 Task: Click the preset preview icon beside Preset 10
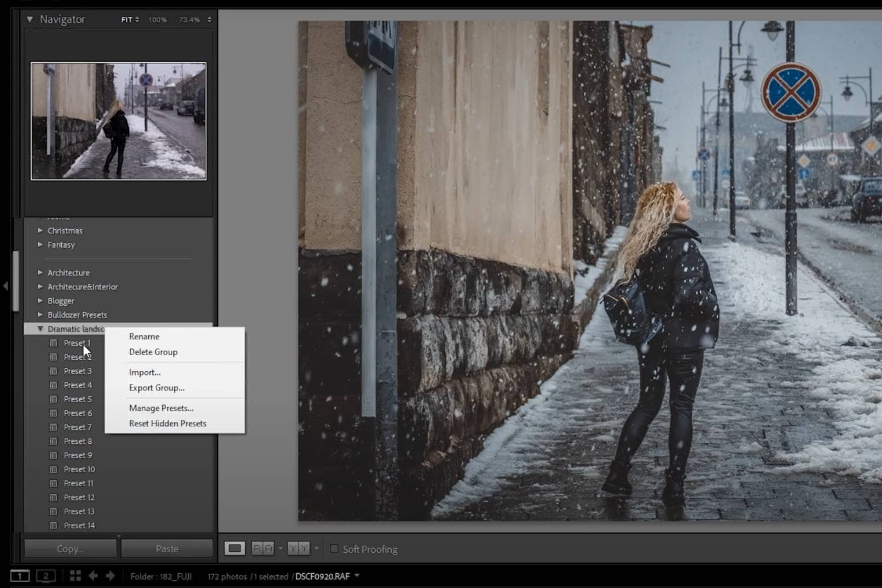pos(53,469)
